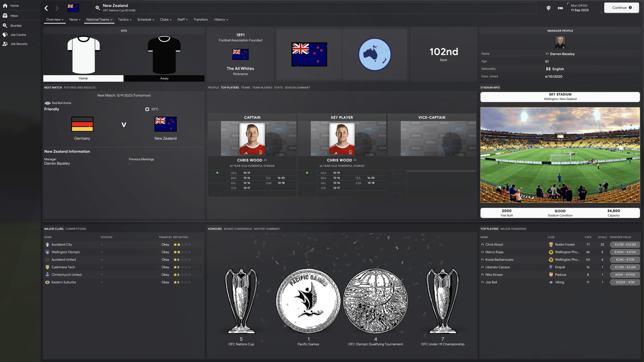The height and width of the screenshot is (362, 644).
Task: Switch kit view to Home
Action: click(x=83, y=78)
